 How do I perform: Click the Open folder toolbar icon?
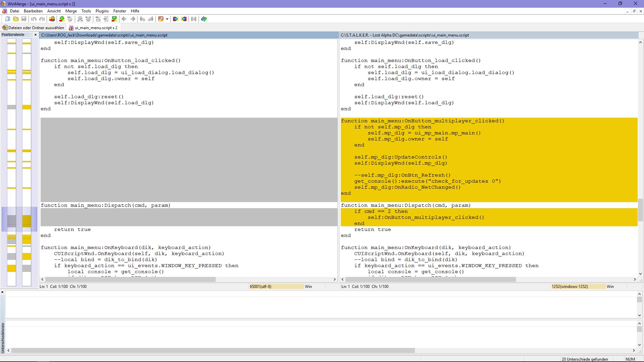(16, 19)
